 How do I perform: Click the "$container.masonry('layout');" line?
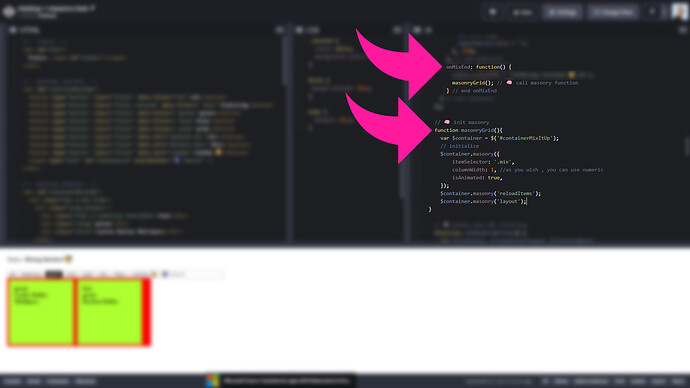click(483, 201)
